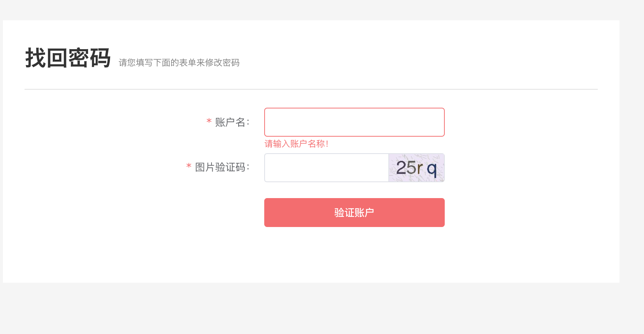Click the 验证账户 button

coord(354,213)
